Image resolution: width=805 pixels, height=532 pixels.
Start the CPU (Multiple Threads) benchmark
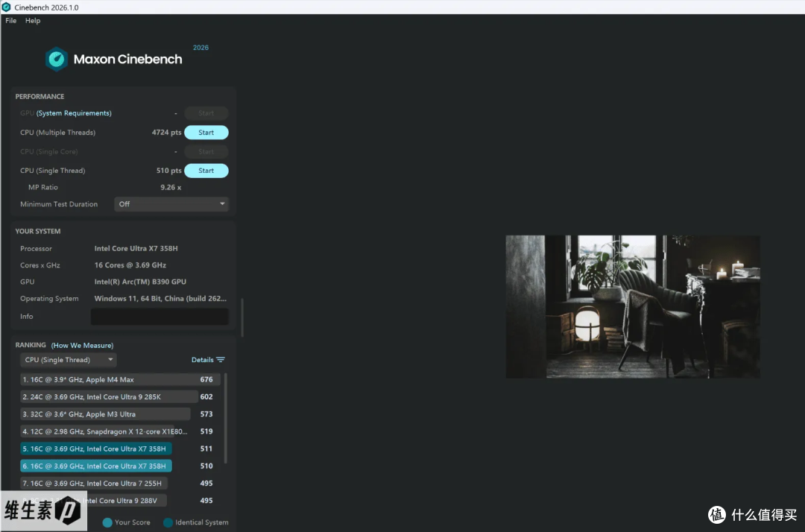(x=206, y=133)
